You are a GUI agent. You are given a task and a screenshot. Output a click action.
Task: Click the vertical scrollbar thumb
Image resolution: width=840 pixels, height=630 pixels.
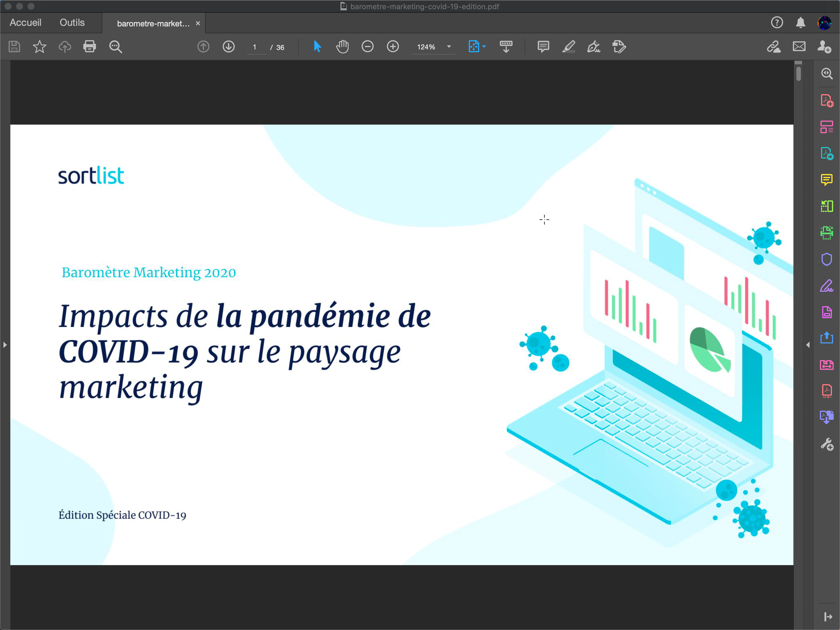[x=799, y=74]
